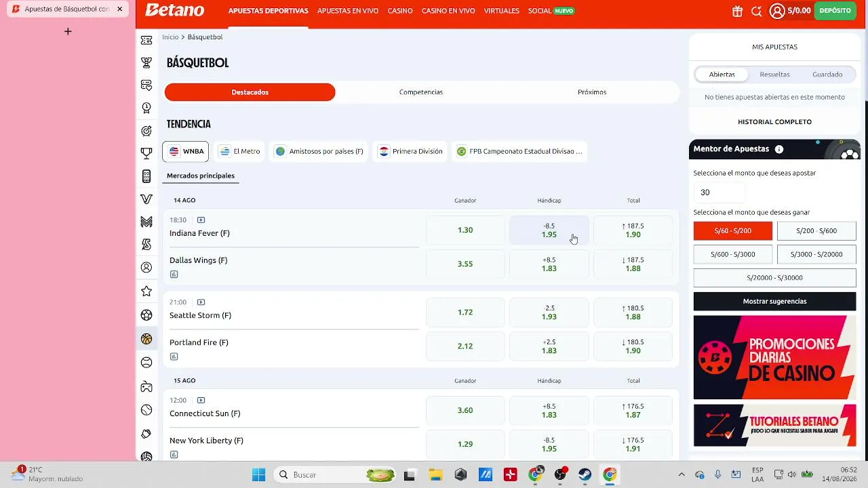This screenshot has width=868, height=488.
Task: Open a new browser tab with plus button
Action: point(68,31)
